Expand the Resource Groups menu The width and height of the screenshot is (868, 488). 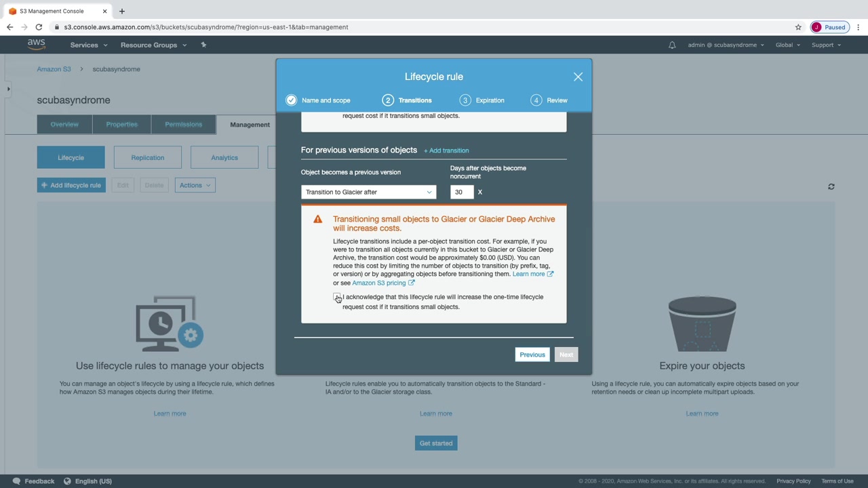[153, 45]
